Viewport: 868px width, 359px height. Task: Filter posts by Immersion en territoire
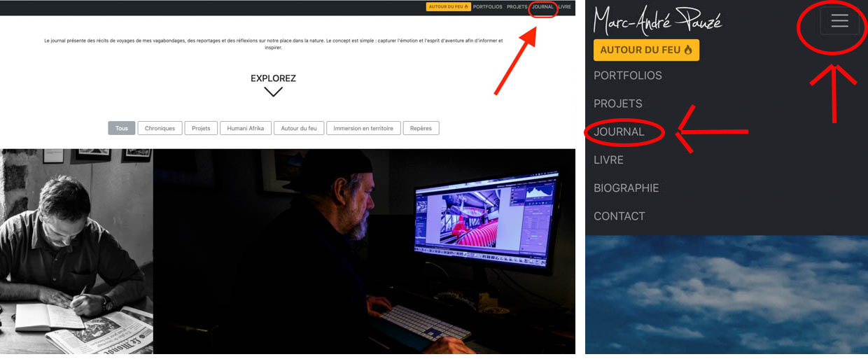(x=363, y=128)
